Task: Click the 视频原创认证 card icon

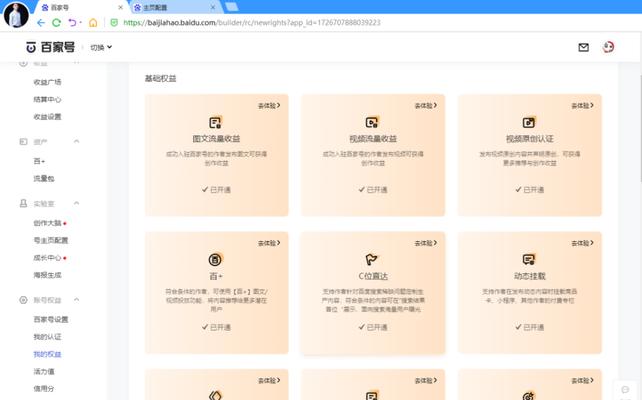Action: [529, 122]
